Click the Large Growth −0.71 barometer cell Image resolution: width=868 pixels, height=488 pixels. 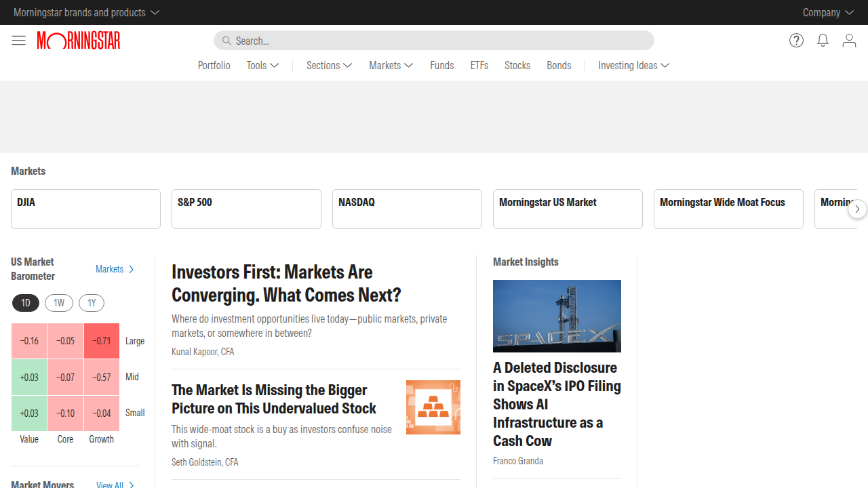coord(102,341)
